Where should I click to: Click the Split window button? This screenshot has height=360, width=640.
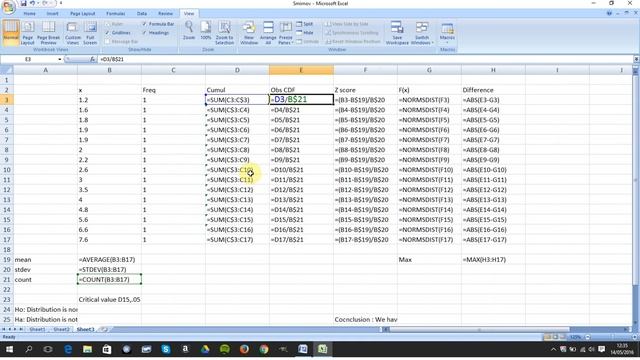pyautogui.click(x=305, y=24)
